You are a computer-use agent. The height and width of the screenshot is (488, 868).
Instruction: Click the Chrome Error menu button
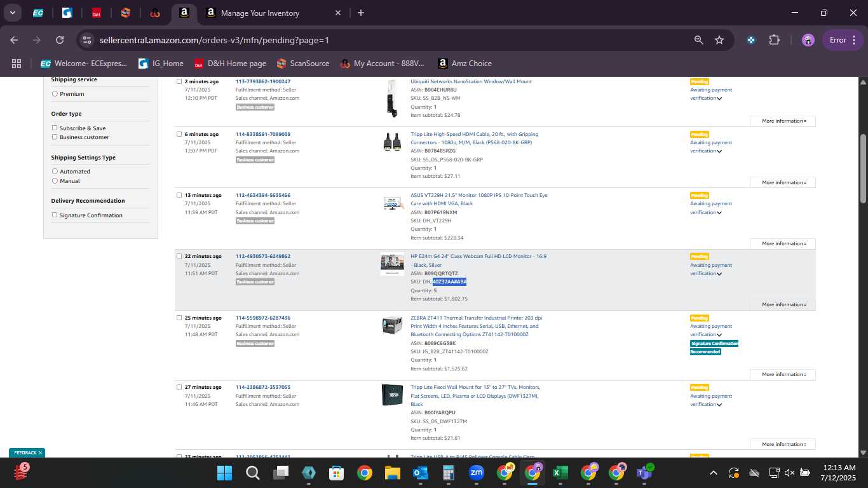tap(844, 40)
